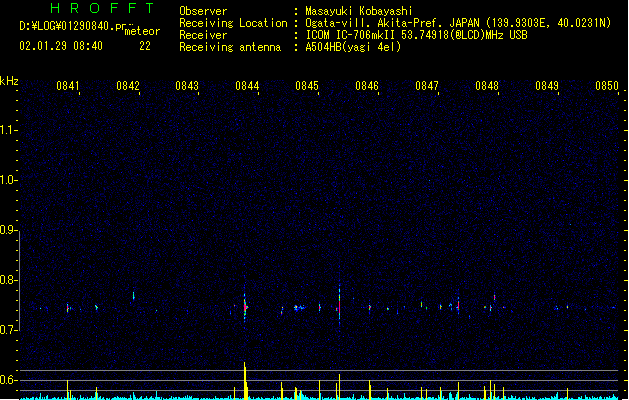The height and width of the screenshot is (400, 629).
Task: Click the meteor count value 22
Action: (145, 46)
